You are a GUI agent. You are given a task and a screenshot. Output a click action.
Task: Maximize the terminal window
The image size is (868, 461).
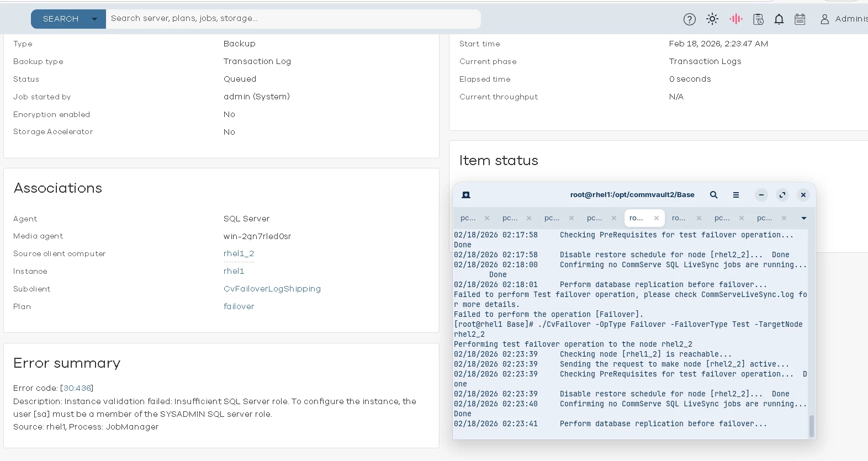coord(782,195)
